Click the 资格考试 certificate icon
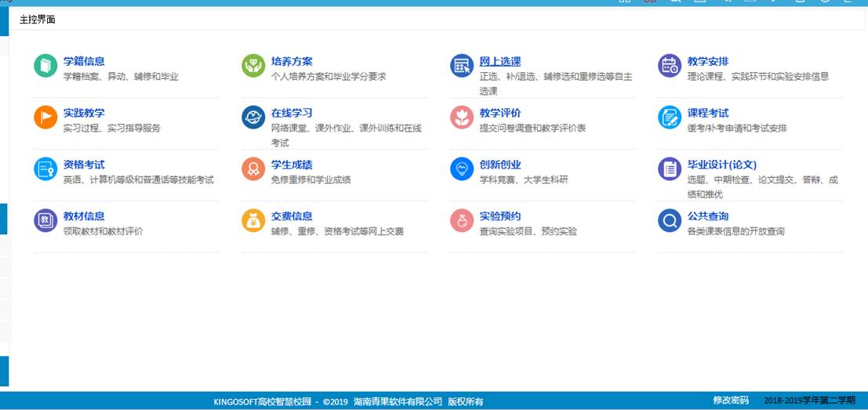 click(x=45, y=169)
